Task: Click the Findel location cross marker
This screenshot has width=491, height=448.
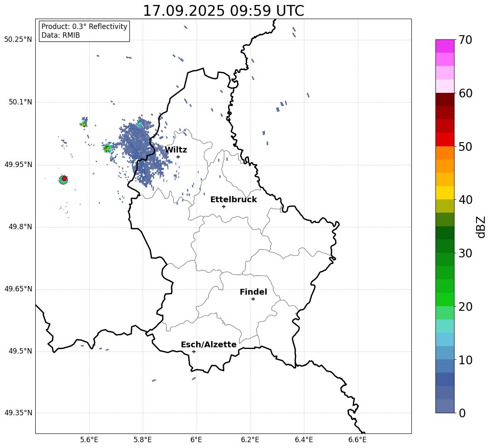Action: coord(253,299)
